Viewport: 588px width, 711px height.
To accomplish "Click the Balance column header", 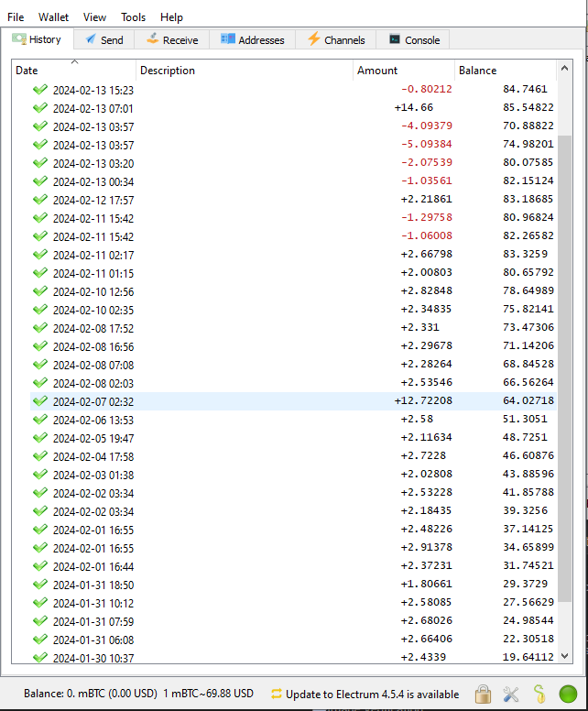I will point(506,71).
